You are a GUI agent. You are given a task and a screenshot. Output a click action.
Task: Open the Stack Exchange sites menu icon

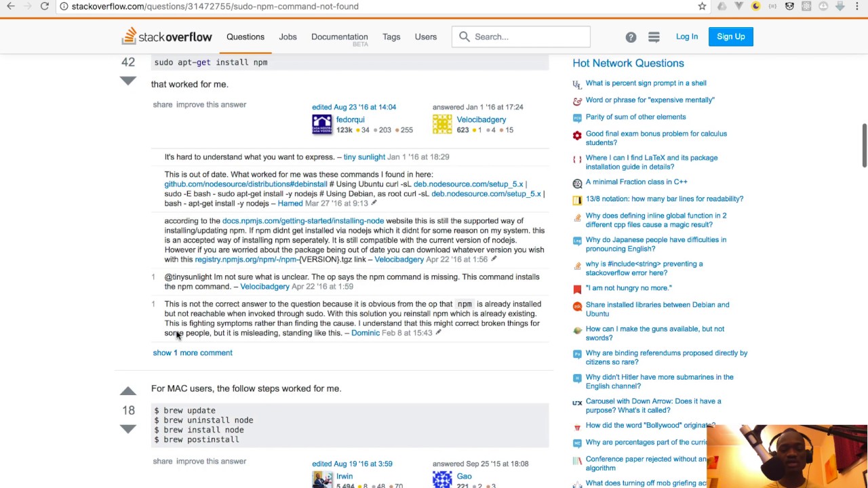[x=654, y=37]
